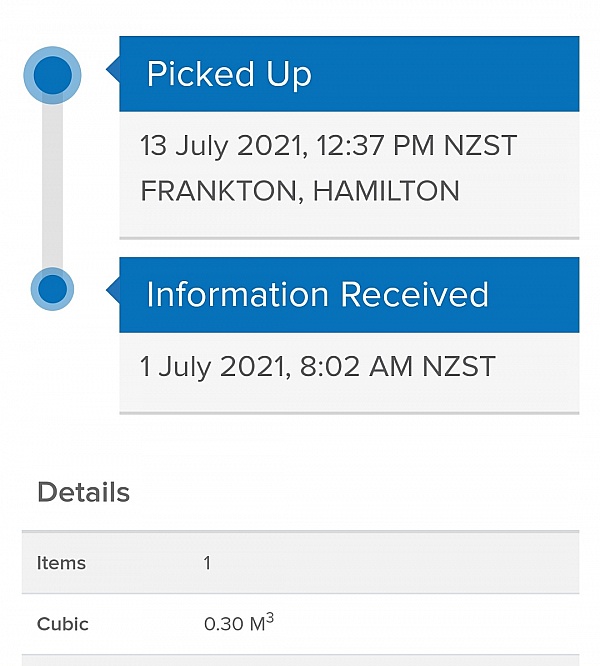This screenshot has width=600, height=666.
Task: Click the Information Received event detail card
Action: [x=349, y=373]
